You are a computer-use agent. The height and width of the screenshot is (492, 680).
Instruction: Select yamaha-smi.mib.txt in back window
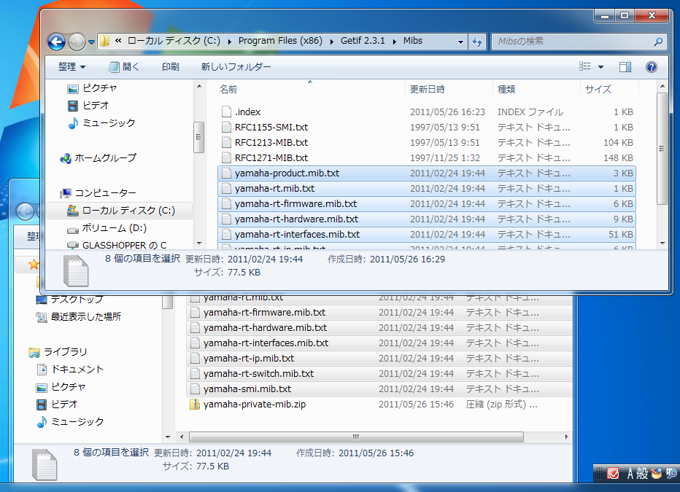tap(379, 389)
